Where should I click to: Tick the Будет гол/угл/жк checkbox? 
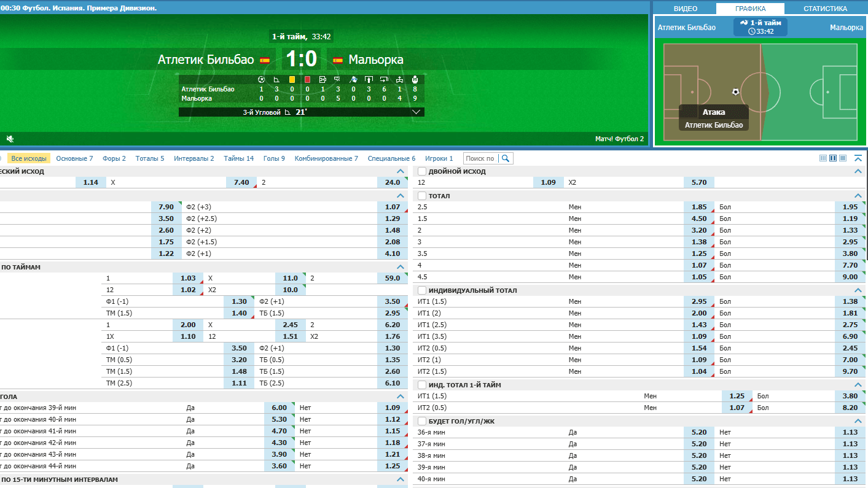tap(422, 421)
